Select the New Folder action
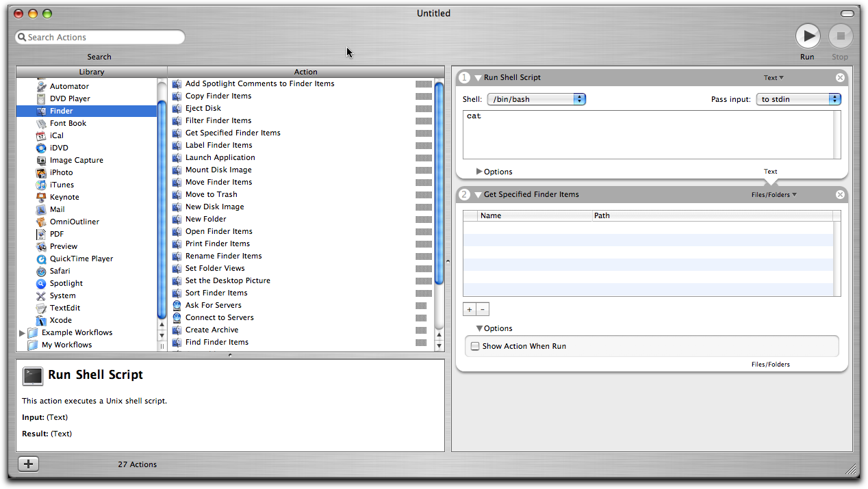 point(206,219)
